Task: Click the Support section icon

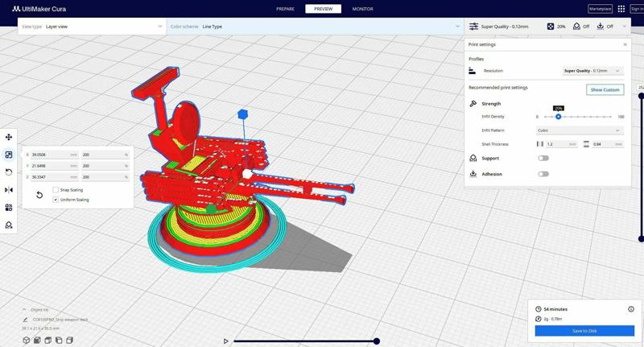Action: pos(473,158)
